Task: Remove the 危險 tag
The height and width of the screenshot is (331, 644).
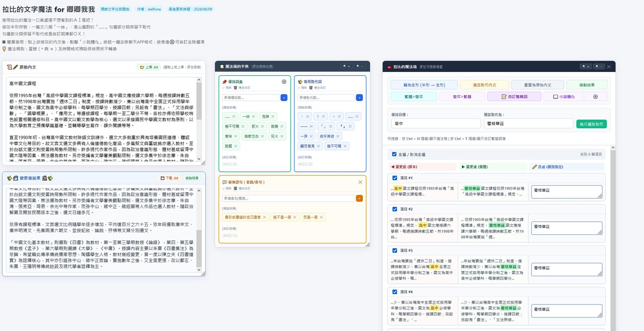Action: (x=273, y=116)
